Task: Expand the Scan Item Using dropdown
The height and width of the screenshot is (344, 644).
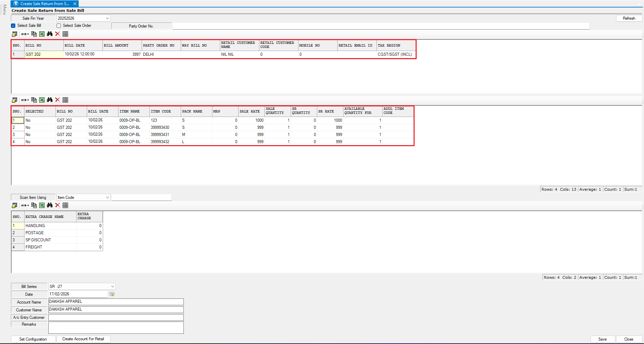Action: [107, 197]
